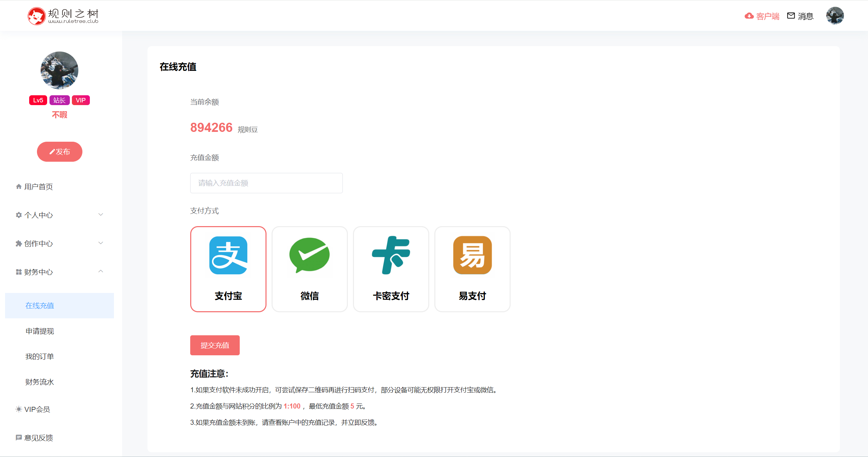The image size is (868, 457).
Task: Focus the 请输入充值金额 input field
Action: click(x=266, y=183)
